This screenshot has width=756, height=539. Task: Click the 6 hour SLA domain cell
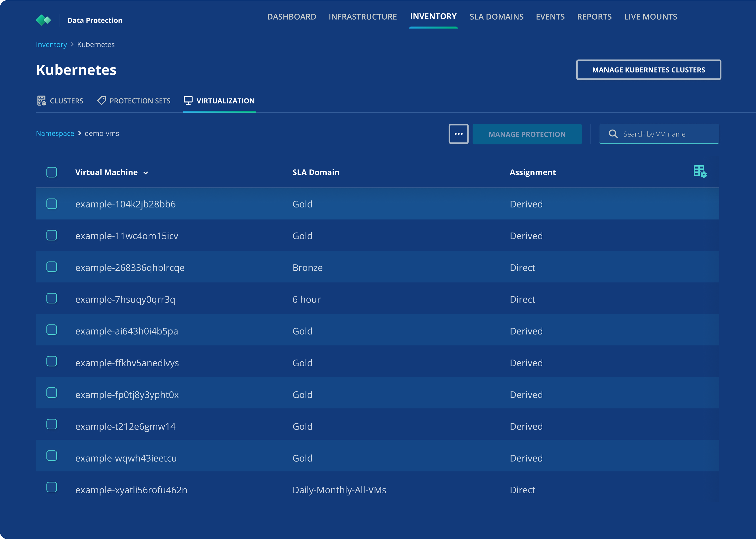coord(306,299)
